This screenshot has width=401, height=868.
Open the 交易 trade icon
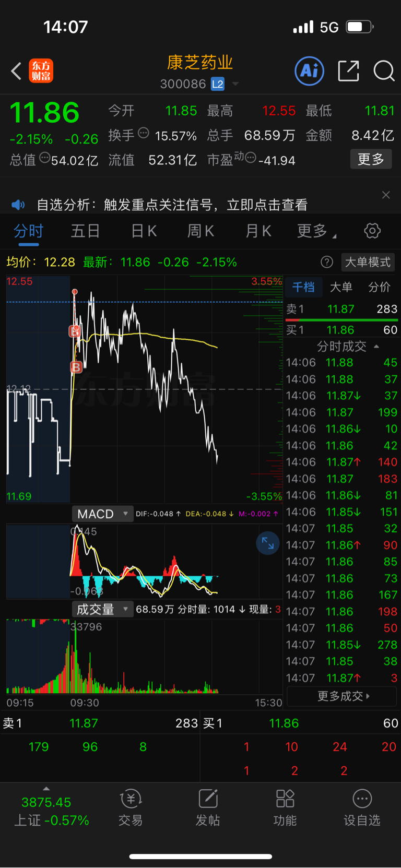pyautogui.click(x=131, y=808)
